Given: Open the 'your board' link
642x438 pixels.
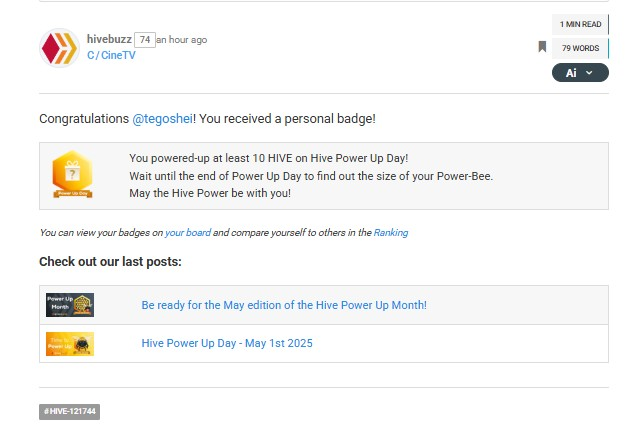Looking at the screenshot, I should click(188, 233).
